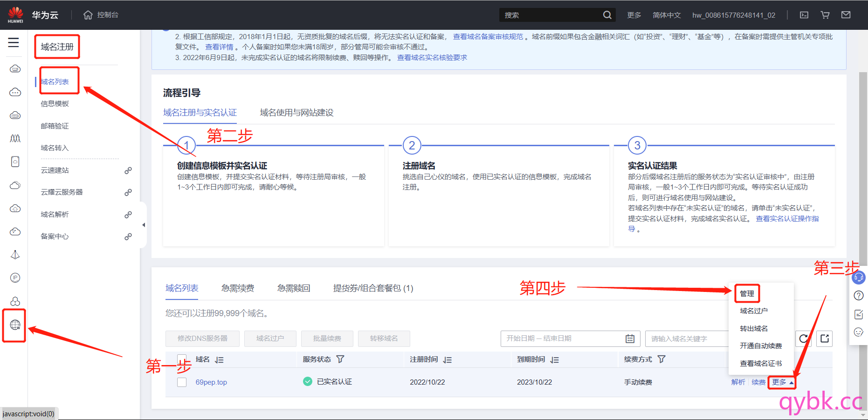Choose 转出域名 from the dropdown menu
The height and width of the screenshot is (420, 868).
pyautogui.click(x=754, y=329)
